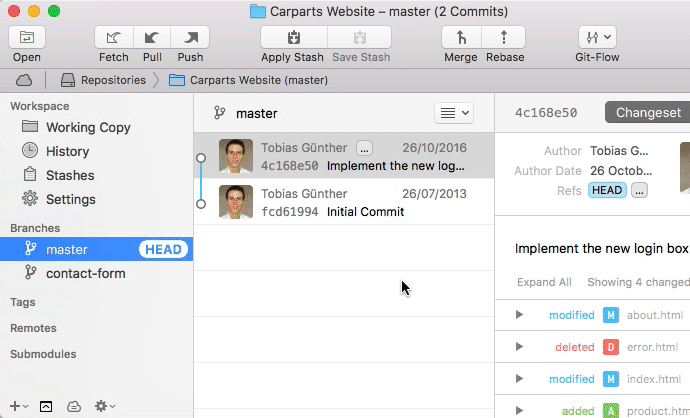Open a repository with the Open icon
This screenshot has width=690, height=418.
point(27,37)
